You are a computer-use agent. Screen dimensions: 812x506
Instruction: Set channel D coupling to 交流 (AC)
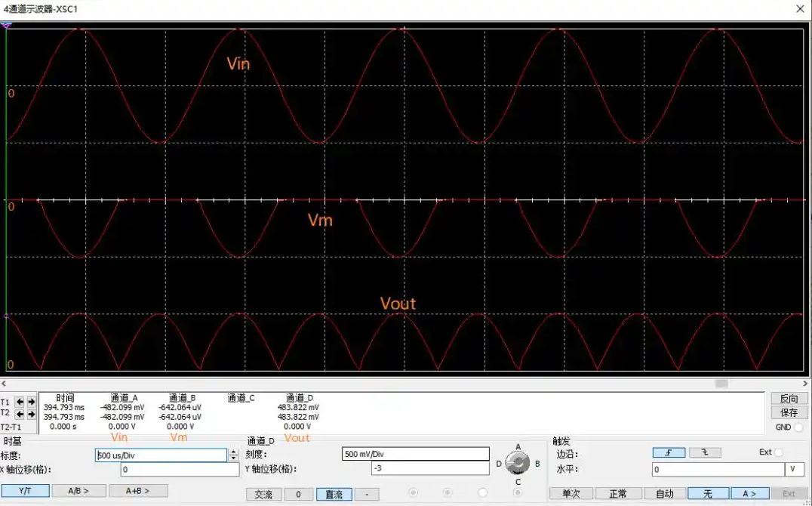(263, 495)
